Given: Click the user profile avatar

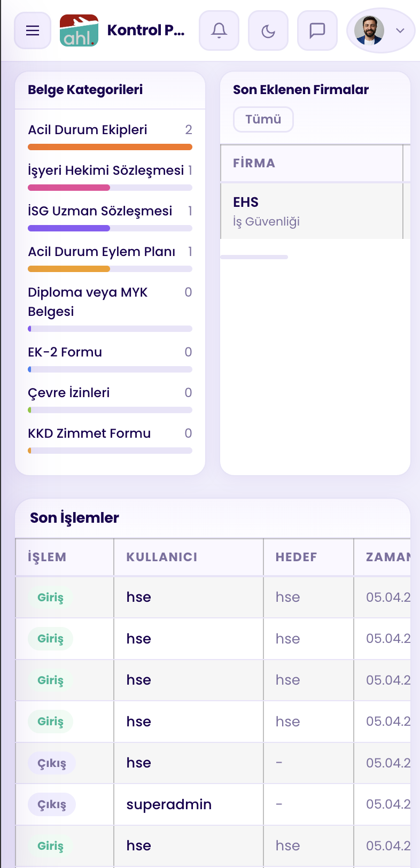Looking at the screenshot, I should tap(369, 30).
